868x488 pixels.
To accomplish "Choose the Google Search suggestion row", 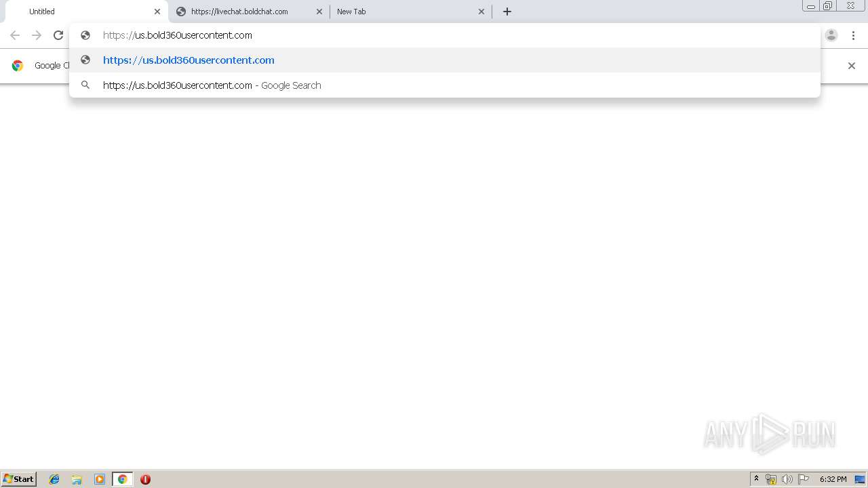I will [x=445, y=85].
